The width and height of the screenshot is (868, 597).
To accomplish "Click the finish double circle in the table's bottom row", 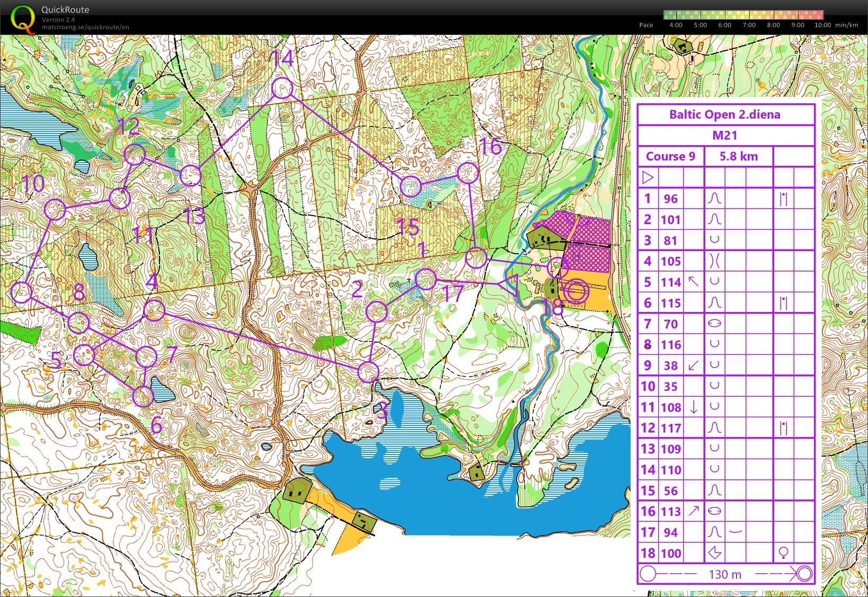I will coord(804,574).
